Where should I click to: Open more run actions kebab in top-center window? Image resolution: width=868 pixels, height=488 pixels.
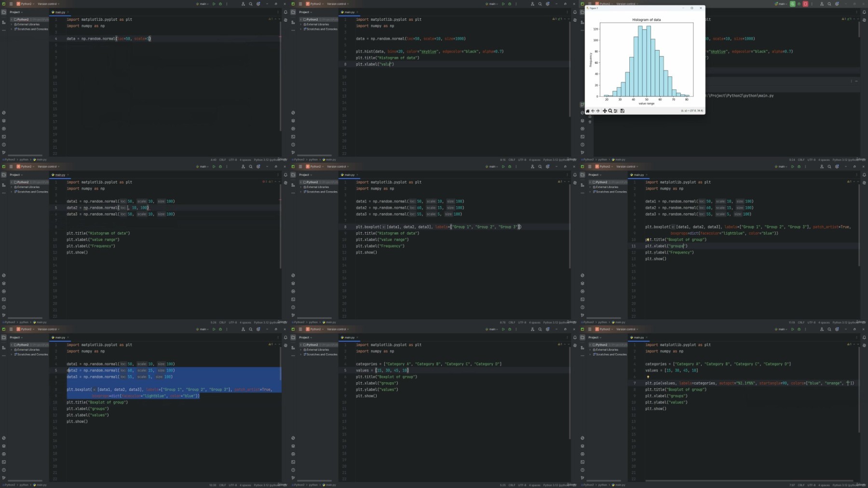516,4
